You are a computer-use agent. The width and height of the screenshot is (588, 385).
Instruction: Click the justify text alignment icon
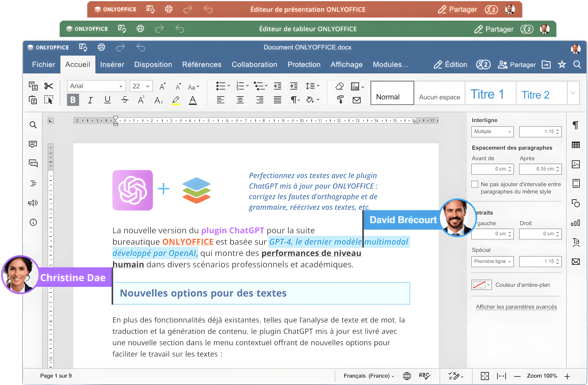(x=277, y=100)
